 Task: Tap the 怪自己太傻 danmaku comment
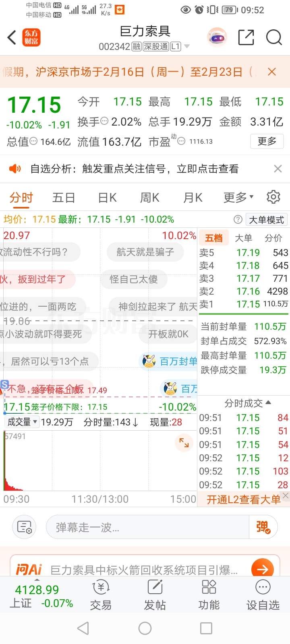pos(134,279)
